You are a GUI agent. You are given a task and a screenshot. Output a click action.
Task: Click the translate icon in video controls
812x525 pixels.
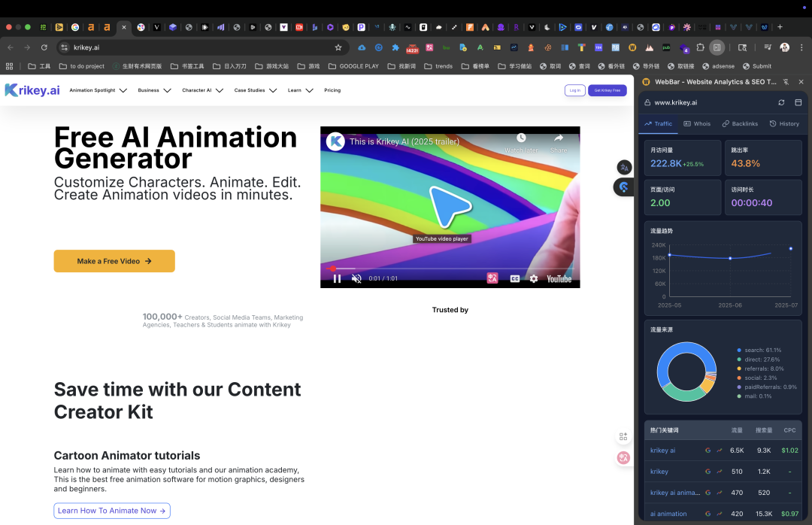pos(492,278)
